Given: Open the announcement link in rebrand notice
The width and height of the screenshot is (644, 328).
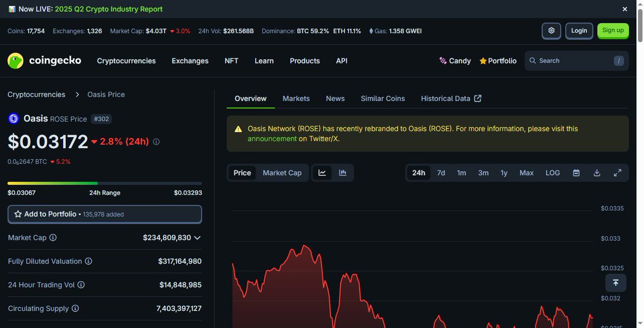Looking at the screenshot, I should point(272,139).
